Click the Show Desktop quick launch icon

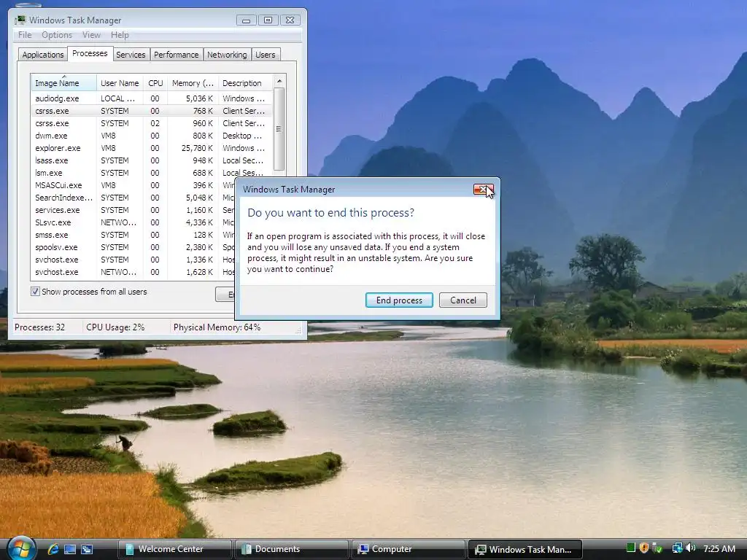(x=70, y=549)
